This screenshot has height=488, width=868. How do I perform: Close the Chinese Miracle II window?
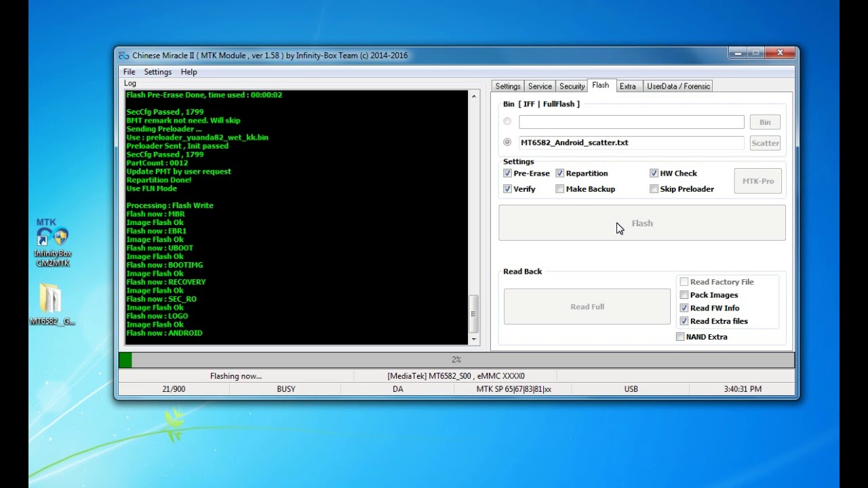pyautogui.click(x=780, y=53)
